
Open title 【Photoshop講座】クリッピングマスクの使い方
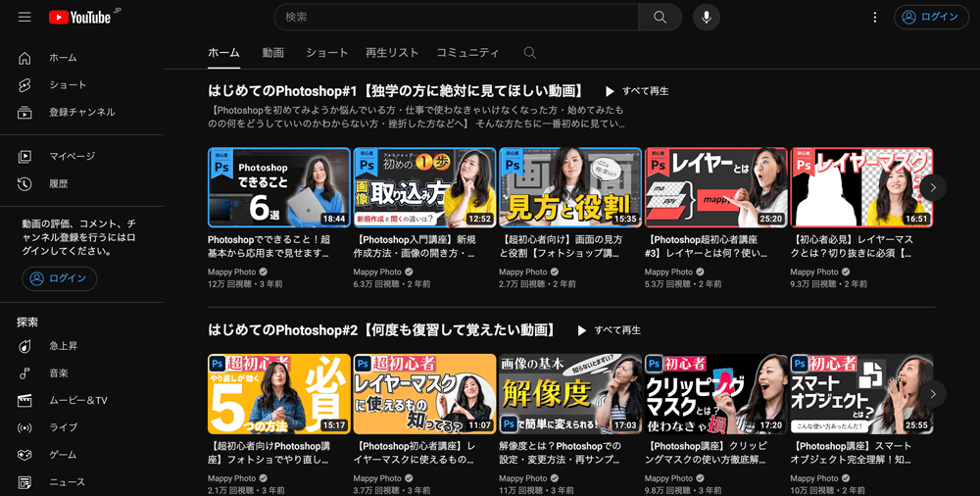click(x=707, y=453)
